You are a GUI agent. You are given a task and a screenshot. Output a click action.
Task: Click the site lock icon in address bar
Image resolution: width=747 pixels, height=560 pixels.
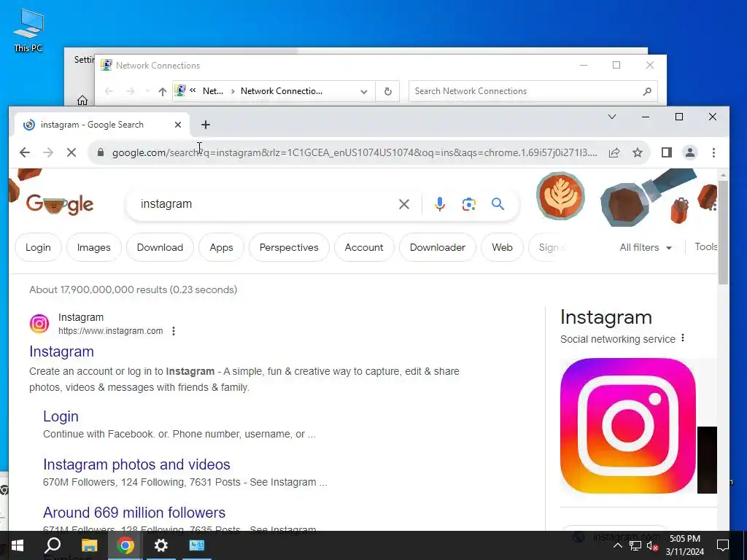pos(101,152)
